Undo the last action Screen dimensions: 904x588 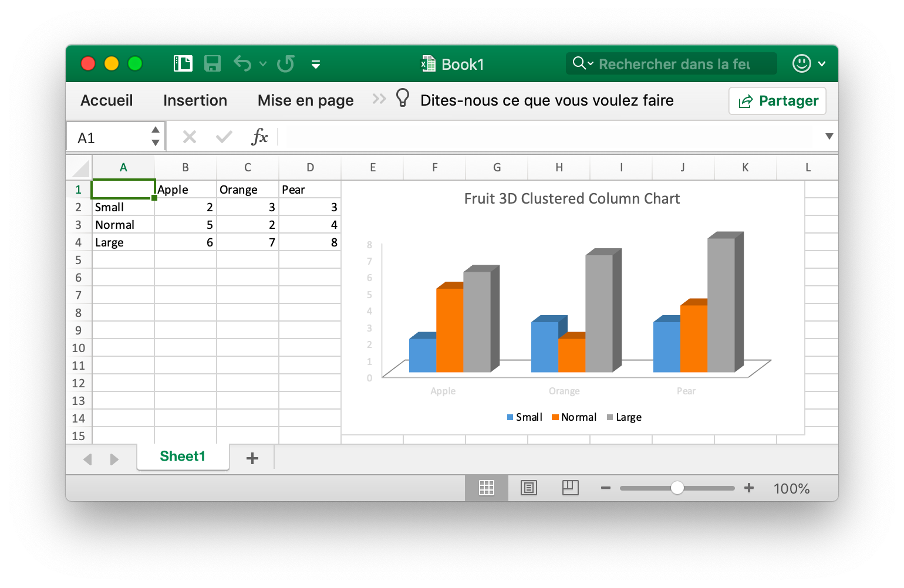click(x=242, y=63)
